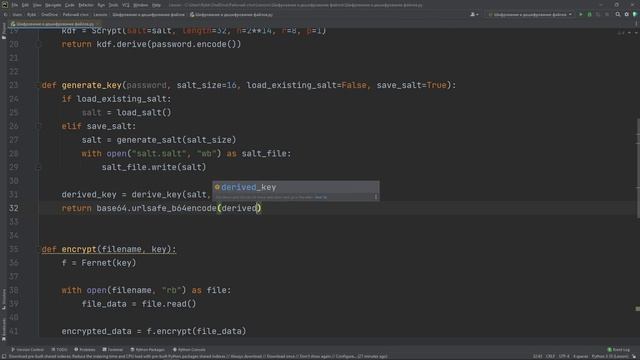This screenshot has height=360, width=640.
Task: Click the status bar tool windows toggle icon
Action: coord(4,356)
